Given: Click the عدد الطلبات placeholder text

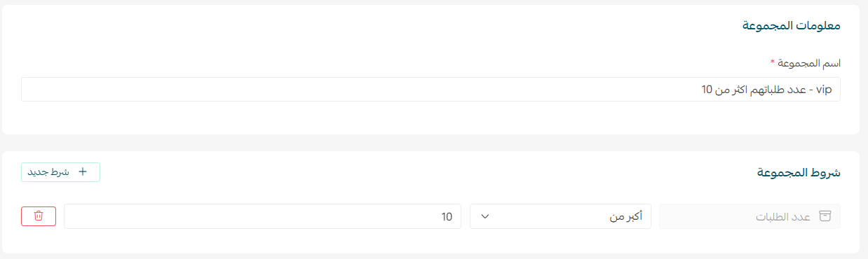Looking at the screenshot, I should (x=783, y=216).
